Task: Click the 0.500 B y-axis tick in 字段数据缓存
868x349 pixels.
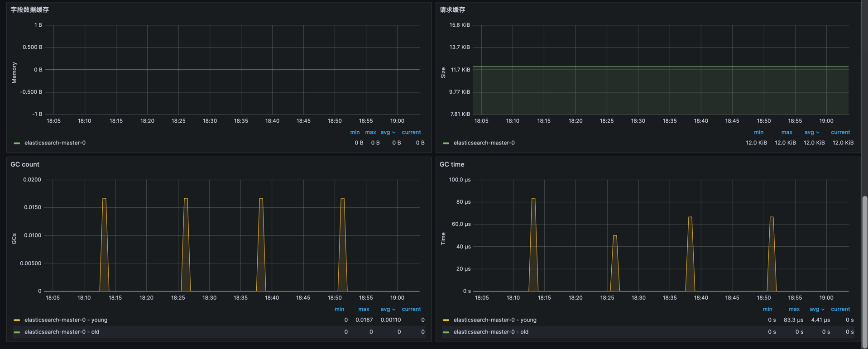Action: tap(33, 47)
